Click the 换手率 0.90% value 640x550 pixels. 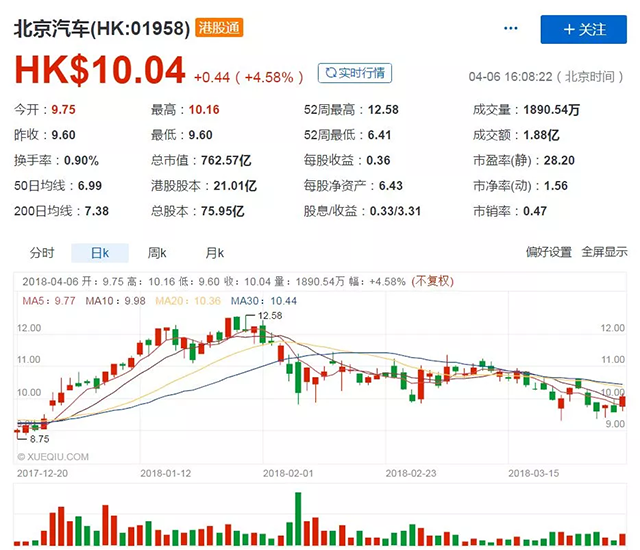[x=81, y=160]
